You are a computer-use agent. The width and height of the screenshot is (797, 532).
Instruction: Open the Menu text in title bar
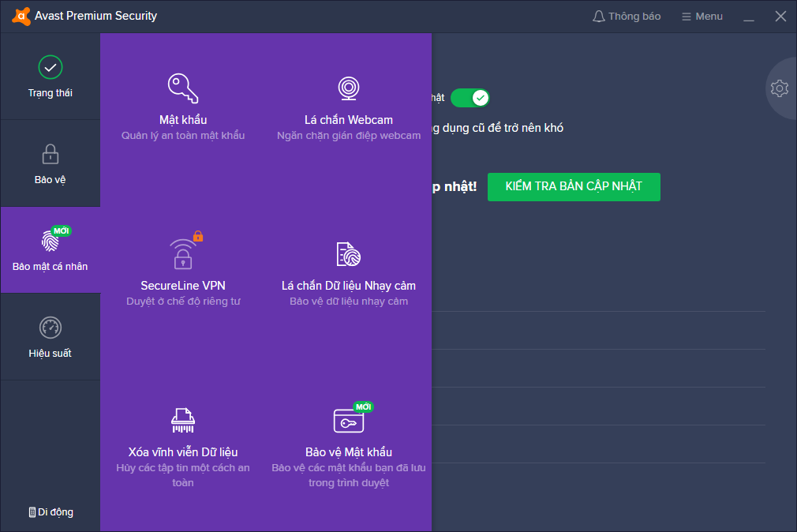(709, 17)
